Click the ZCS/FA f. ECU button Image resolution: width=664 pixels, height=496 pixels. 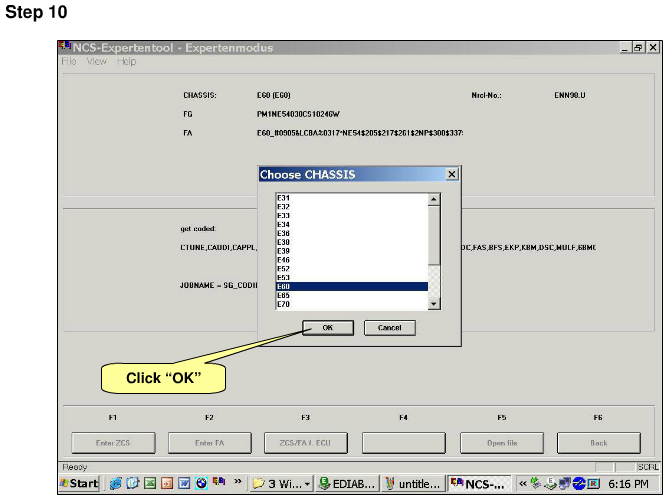306,443
